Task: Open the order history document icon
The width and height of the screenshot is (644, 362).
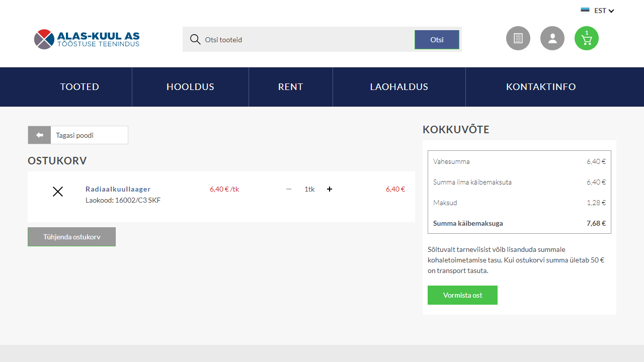Action: click(518, 38)
